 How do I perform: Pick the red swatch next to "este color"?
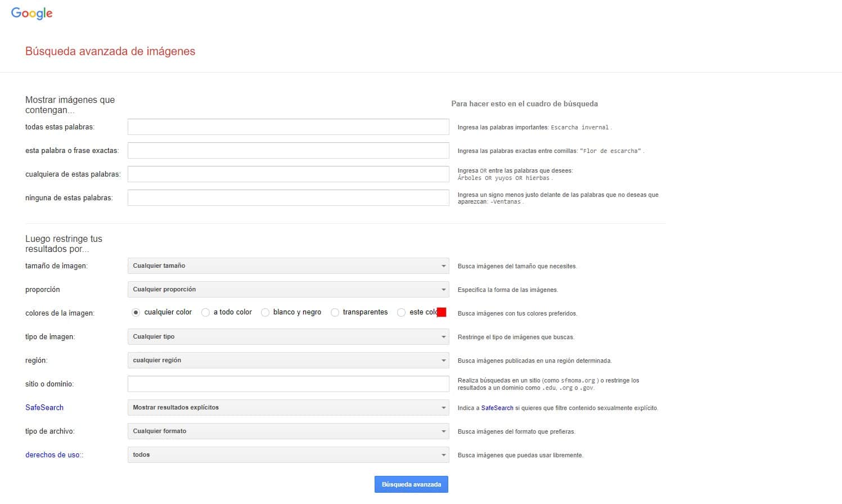tap(442, 312)
